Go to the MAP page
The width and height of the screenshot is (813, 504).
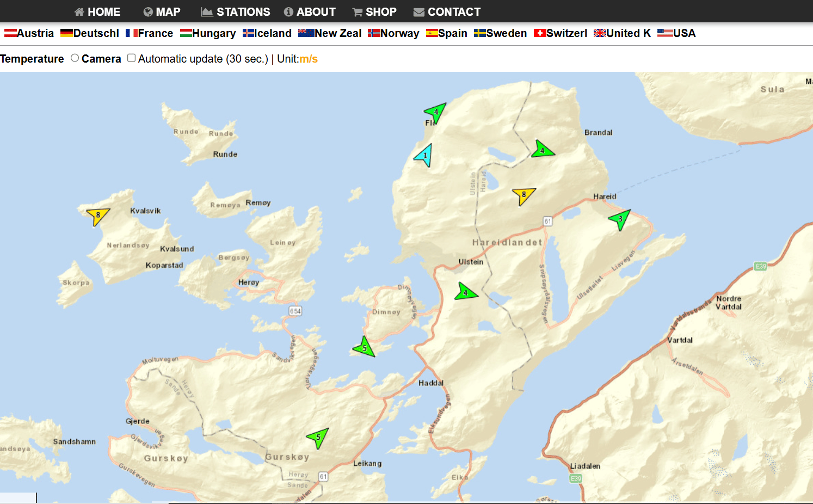[162, 11]
